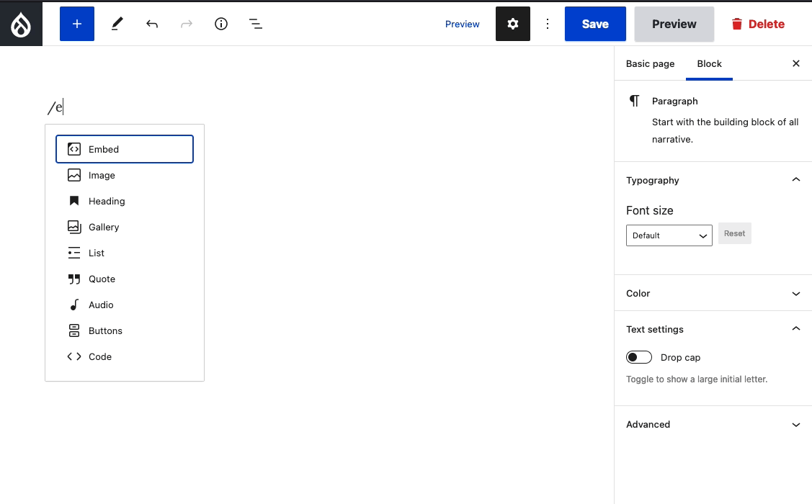Close the settings sidebar panel
The width and height of the screenshot is (812, 504).
795,63
